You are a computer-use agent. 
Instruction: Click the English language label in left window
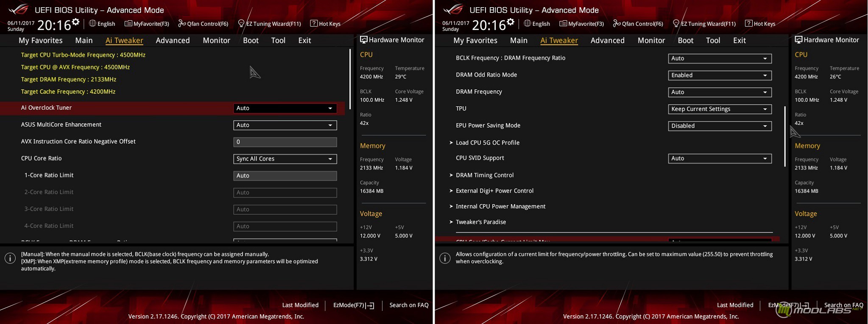click(106, 24)
